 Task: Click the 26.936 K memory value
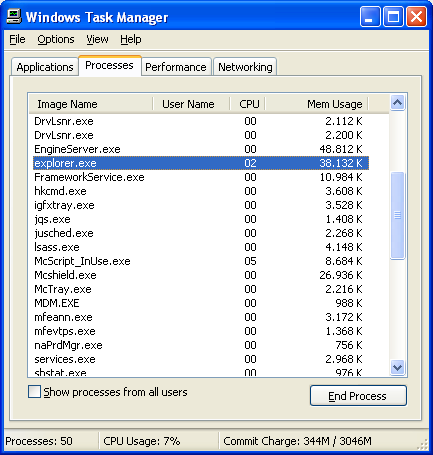pos(341,275)
